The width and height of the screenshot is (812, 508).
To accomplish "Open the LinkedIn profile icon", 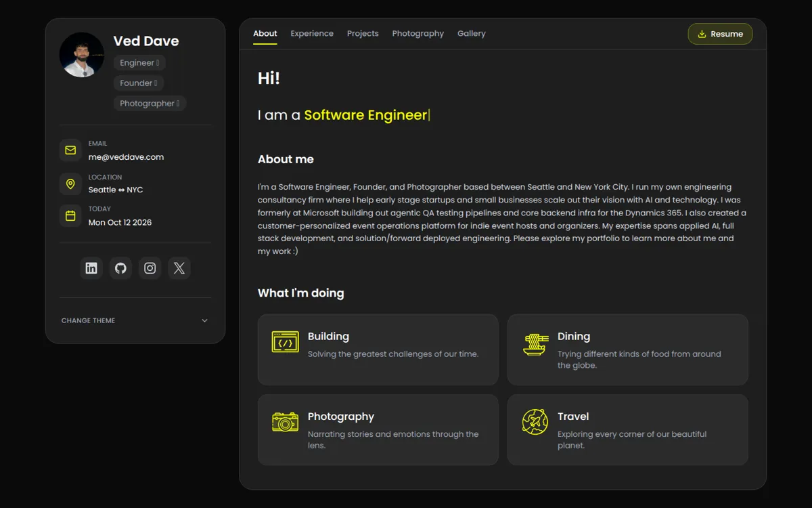I will pos(91,268).
